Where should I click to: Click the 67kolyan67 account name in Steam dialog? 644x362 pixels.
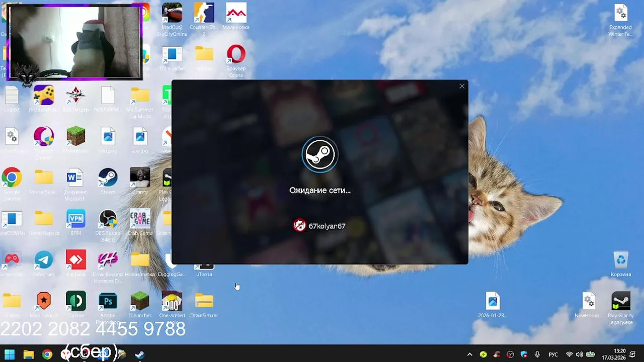coord(327,226)
